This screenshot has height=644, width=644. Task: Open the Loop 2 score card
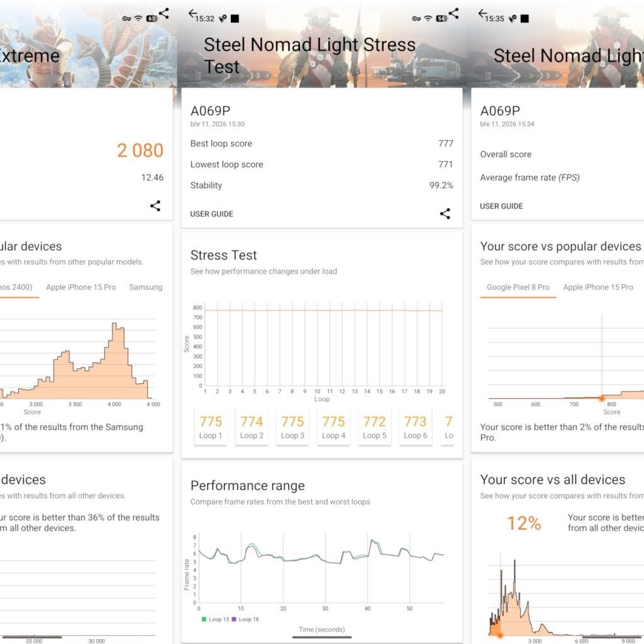[252, 427]
